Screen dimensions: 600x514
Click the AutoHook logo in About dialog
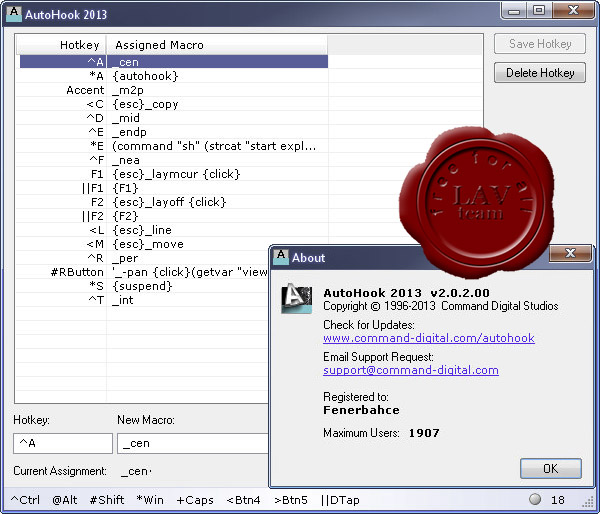(x=297, y=299)
